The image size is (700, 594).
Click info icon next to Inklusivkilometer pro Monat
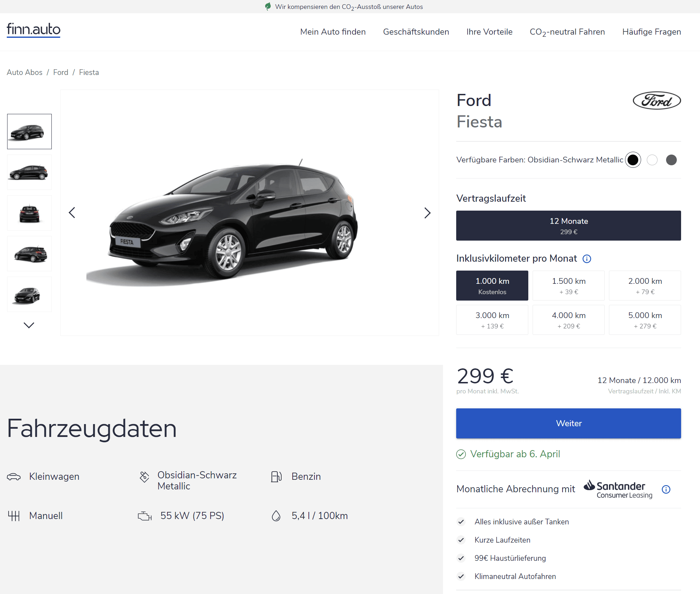587,259
